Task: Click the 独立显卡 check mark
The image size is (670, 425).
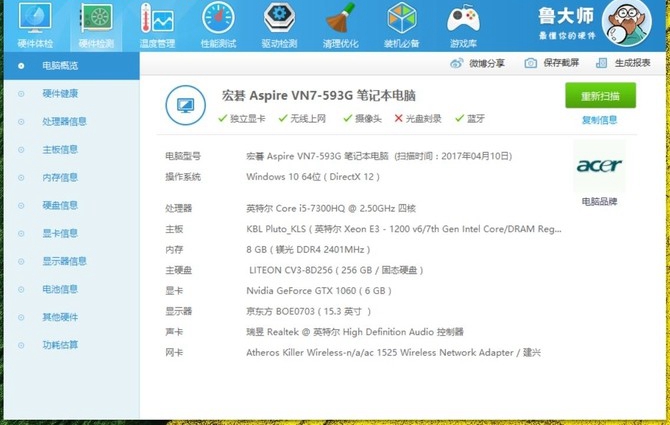Action: tap(222, 118)
